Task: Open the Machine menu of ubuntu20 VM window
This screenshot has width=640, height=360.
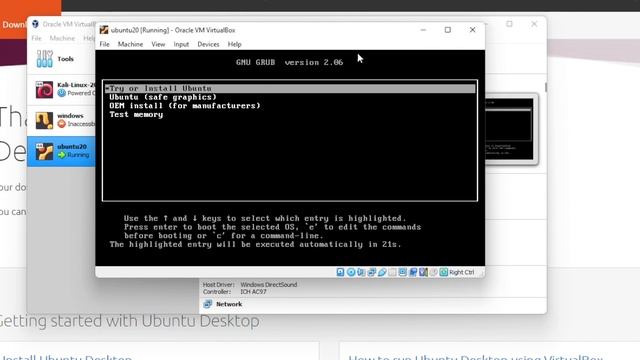Action: tap(130, 44)
